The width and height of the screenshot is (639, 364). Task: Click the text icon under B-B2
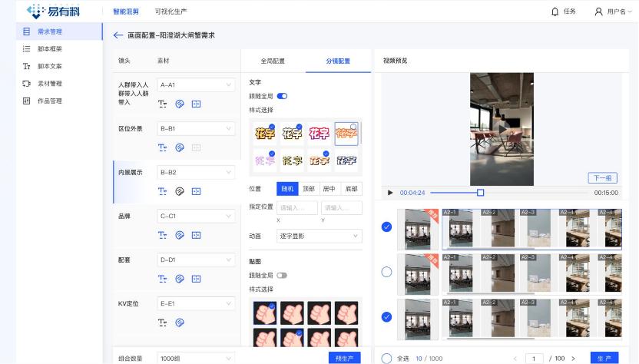pos(162,191)
